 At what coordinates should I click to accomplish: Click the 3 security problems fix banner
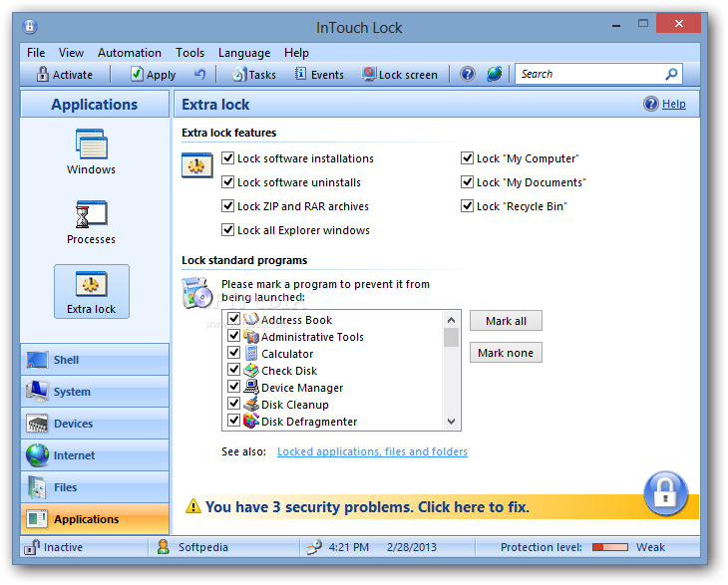point(367,506)
